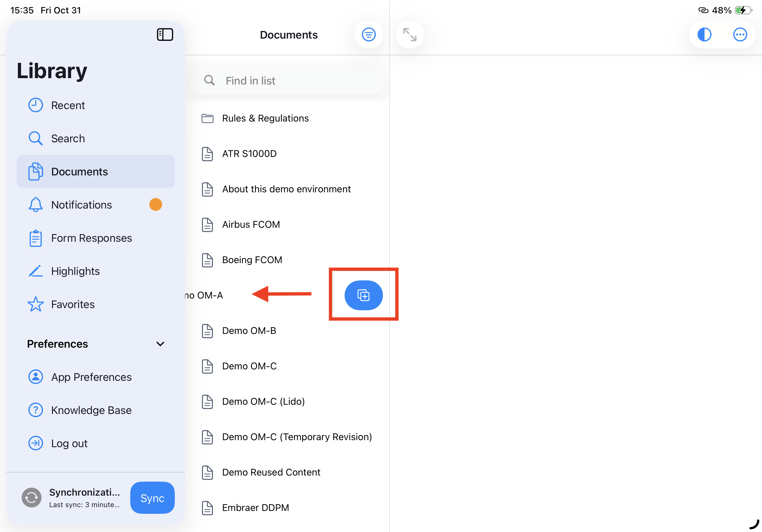
Task: Collapse the Preferences section chevron
Action: click(160, 344)
